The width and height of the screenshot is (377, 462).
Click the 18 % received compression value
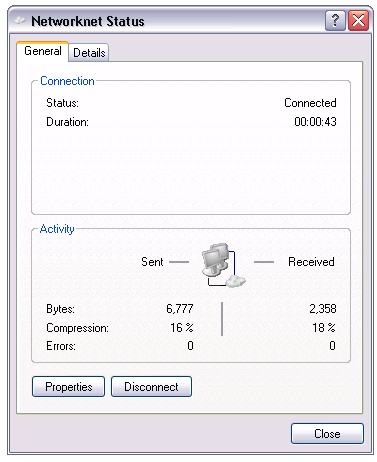[324, 328]
